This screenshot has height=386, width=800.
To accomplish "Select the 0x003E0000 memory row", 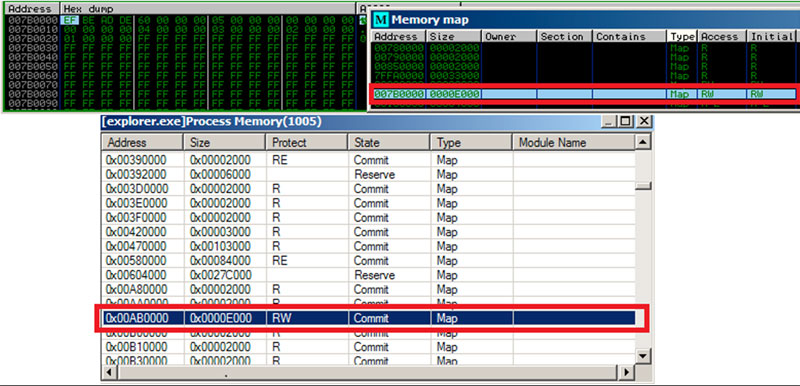I will (x=368, y=203).
